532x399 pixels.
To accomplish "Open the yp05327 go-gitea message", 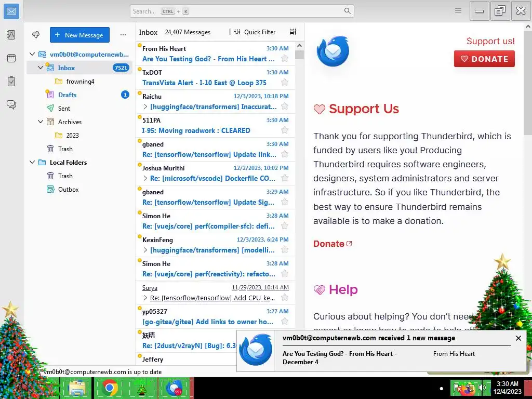I will click(x=216, y=316).
